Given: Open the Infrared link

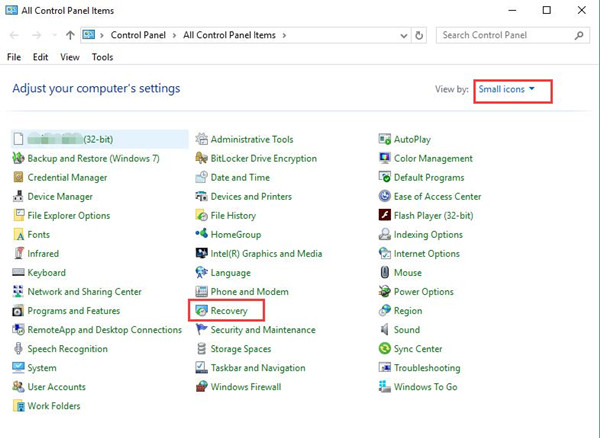Looking at the screenshot, I should (43, 254).
